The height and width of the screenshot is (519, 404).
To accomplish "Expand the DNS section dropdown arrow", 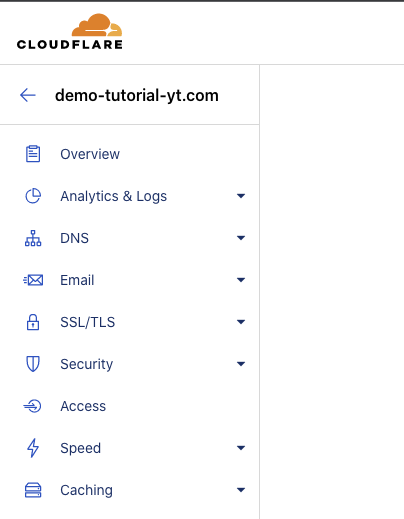I will click(241, 238).
